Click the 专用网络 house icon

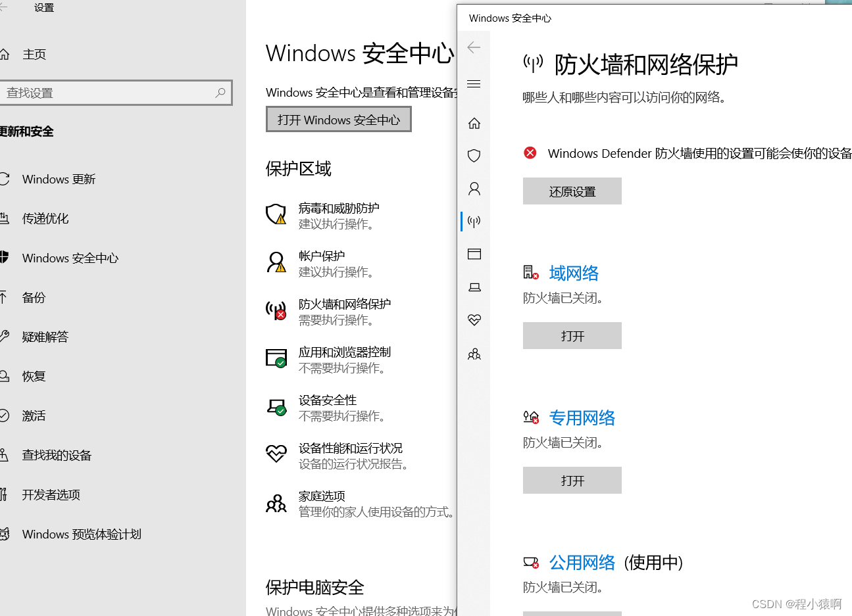click(x=531, y=417)
